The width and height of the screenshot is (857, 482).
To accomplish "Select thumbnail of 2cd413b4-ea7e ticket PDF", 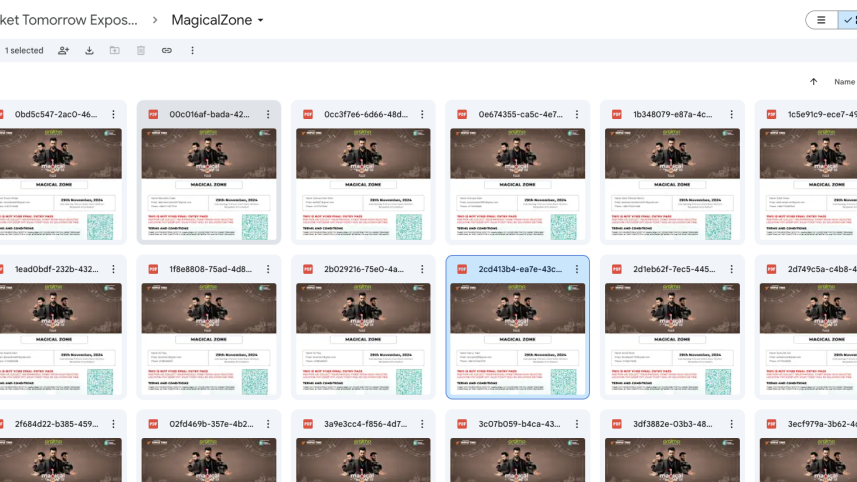I will tap(518, 339).
